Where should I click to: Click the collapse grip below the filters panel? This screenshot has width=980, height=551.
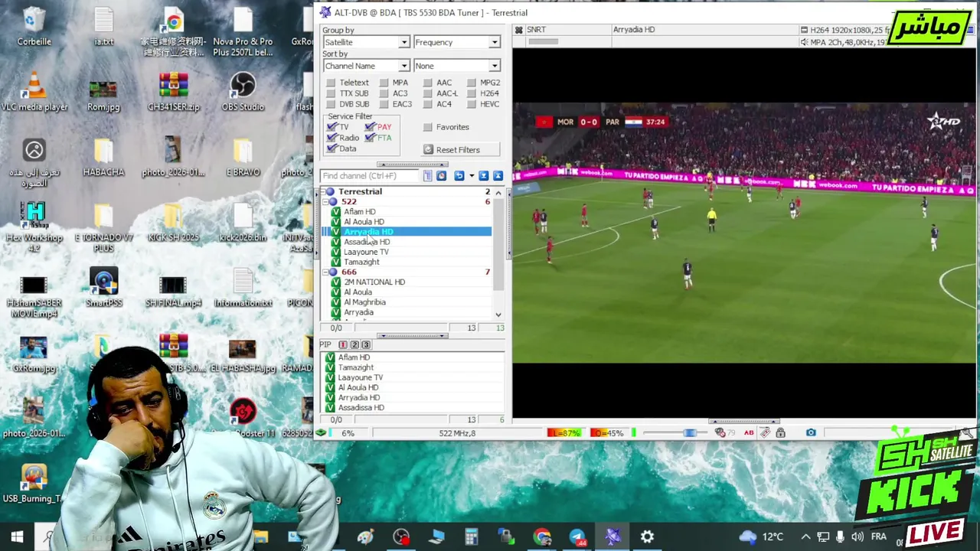point(413,165)
